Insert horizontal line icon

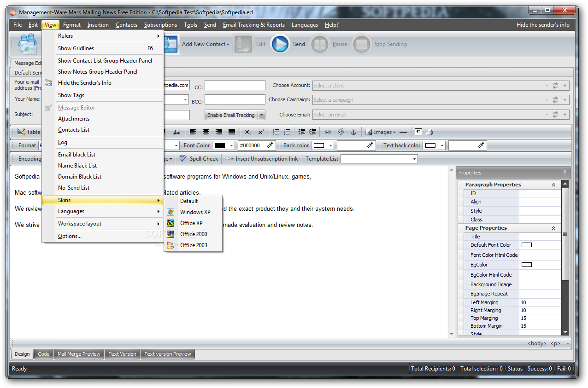(403, 132)
